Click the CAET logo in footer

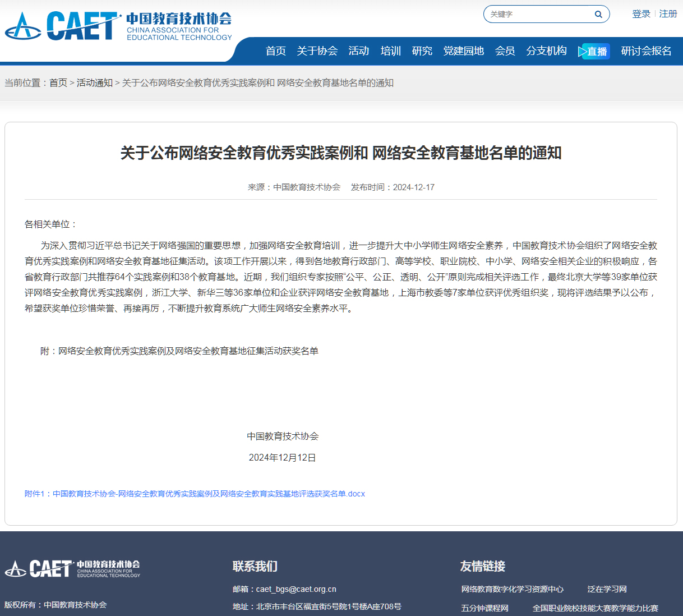[72, 568]
